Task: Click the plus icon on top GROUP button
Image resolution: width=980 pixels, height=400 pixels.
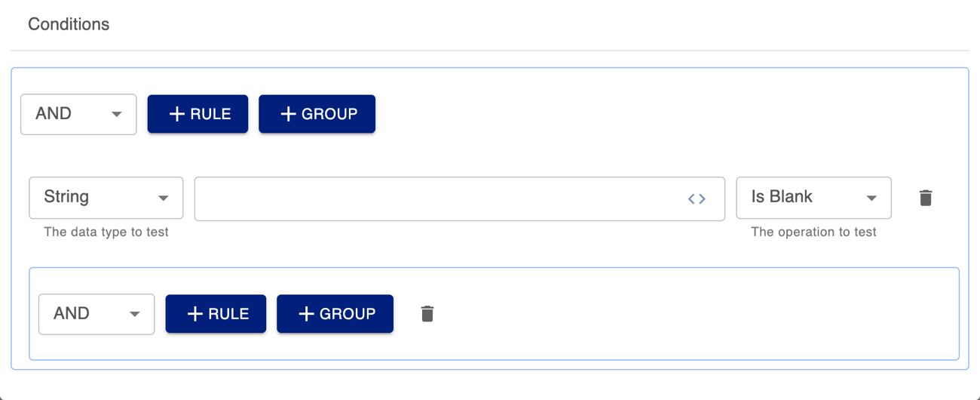Action: [x=288, y=114]
